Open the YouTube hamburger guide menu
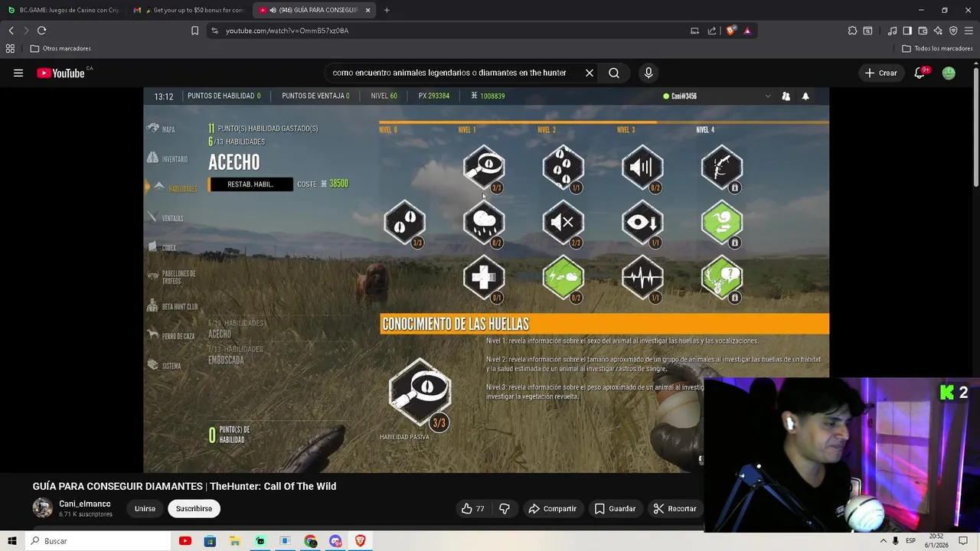The height and width of the screenshot is (551, 980). (x=18, y=73)
